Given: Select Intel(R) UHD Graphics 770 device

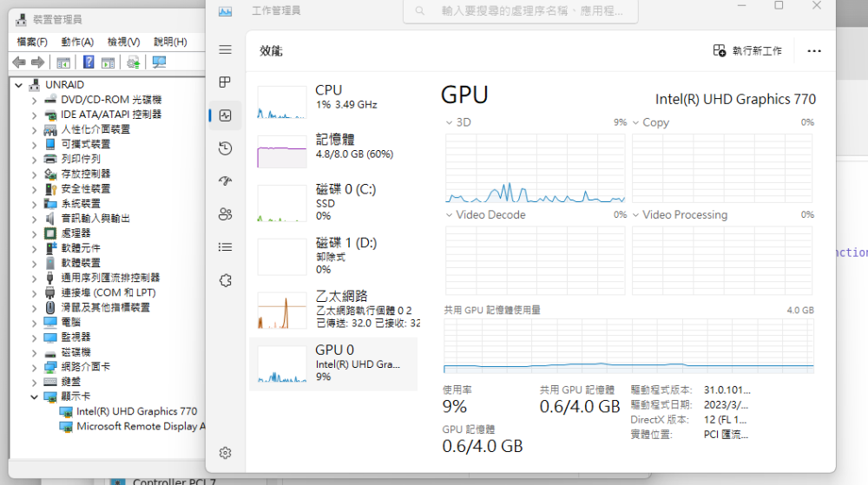Looking at the screenshot, I should click(137, 411).
